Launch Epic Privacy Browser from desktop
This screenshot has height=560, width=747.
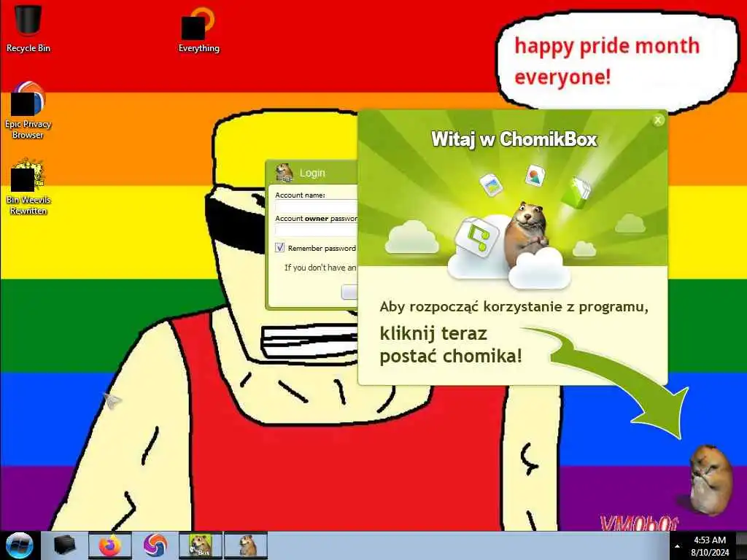[x=28, y=110]
